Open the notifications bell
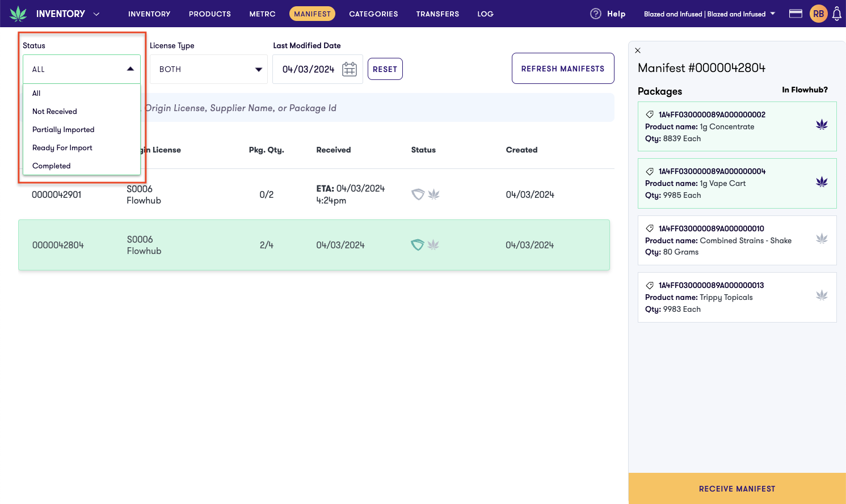This screenshot has width=846, height=504. [x=836, y=14]
